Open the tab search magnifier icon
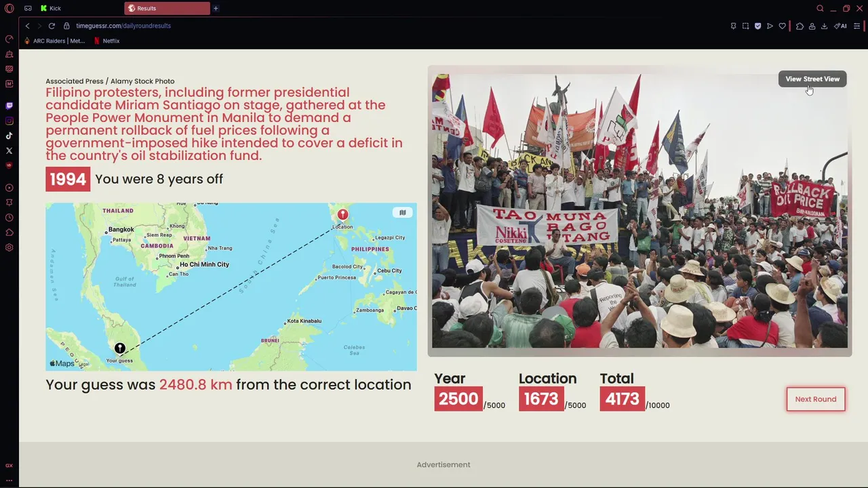Viewport: 868px width, 488px height. (820, 8)
